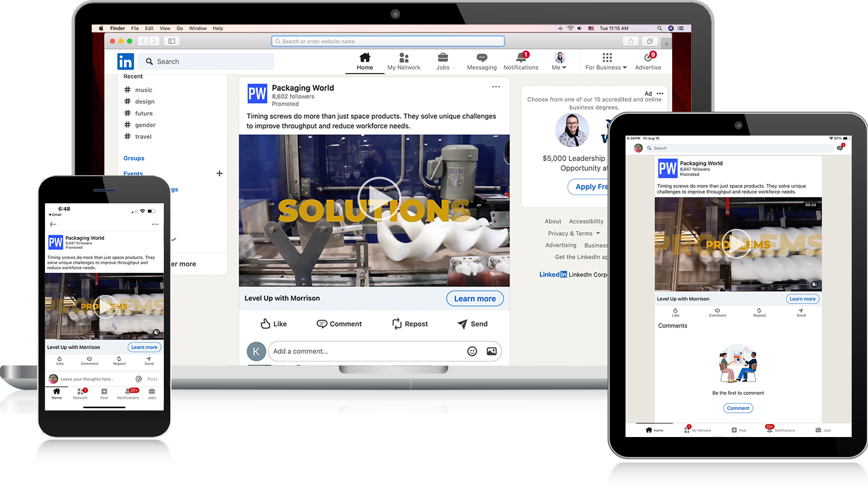Screen dimensions: 868x488
Task: Tap tablet messaging icon beside search
Action: [840, 147]
